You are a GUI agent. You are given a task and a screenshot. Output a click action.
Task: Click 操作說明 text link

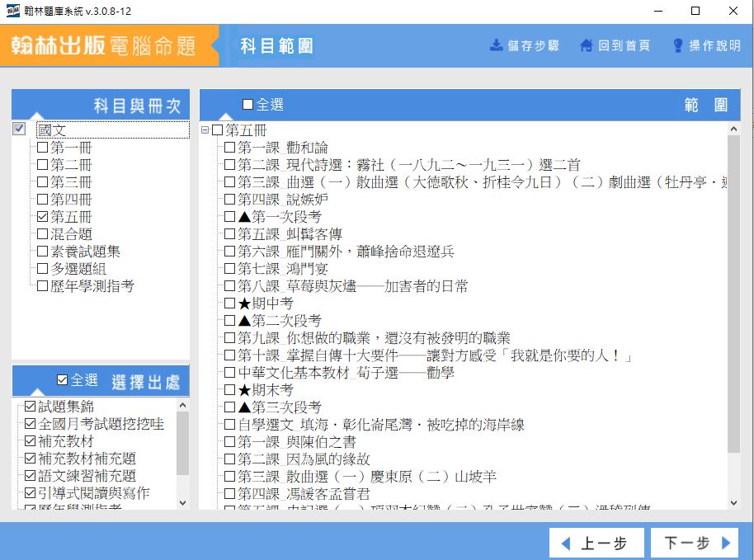click(x=714, y=45)
